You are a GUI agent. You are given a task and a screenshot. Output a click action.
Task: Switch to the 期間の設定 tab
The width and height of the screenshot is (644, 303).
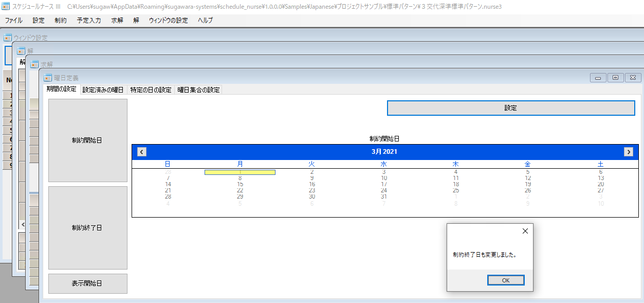pos(61,89)
